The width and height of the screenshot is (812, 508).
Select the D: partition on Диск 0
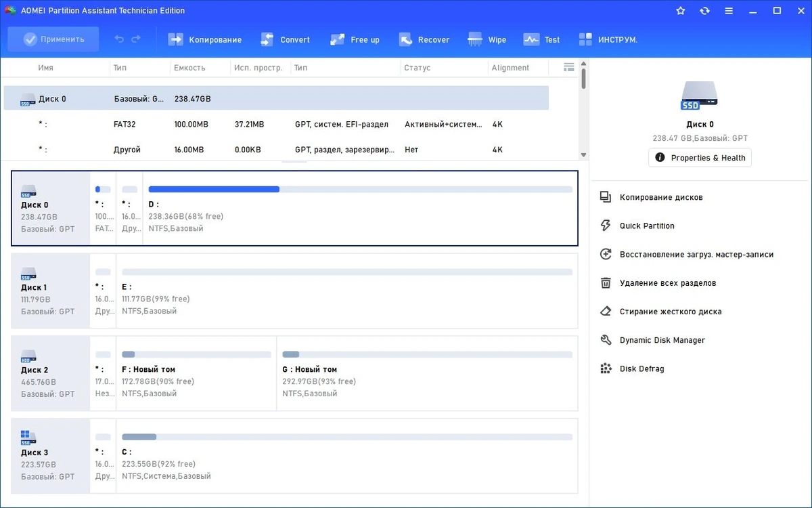point(360,208)
